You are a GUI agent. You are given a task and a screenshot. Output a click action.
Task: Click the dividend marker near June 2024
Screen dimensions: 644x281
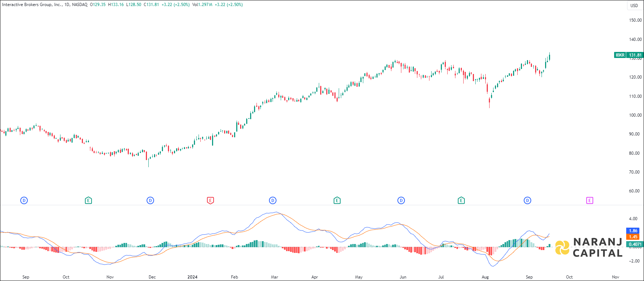(401, 201)
